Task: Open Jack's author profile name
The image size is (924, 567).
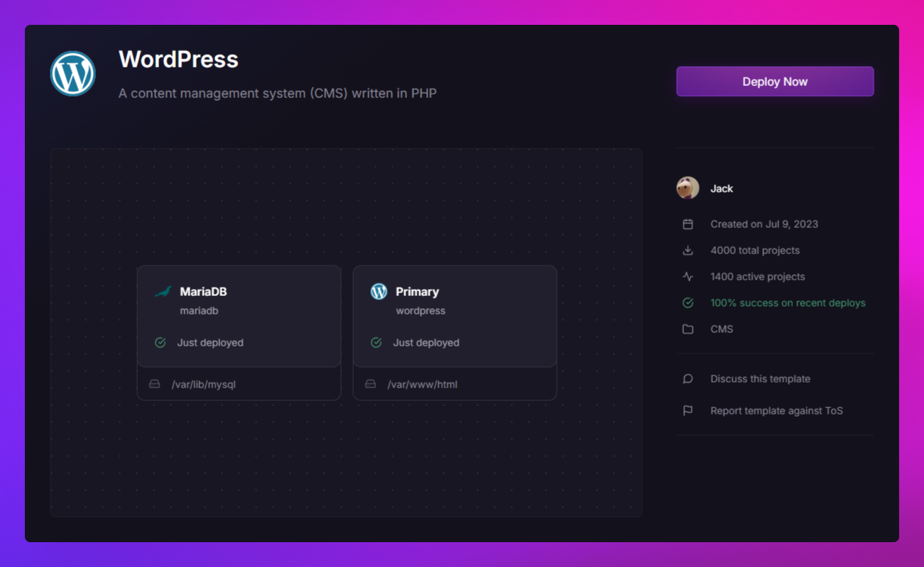Action: pyautogui.click(x=722, y=188)
